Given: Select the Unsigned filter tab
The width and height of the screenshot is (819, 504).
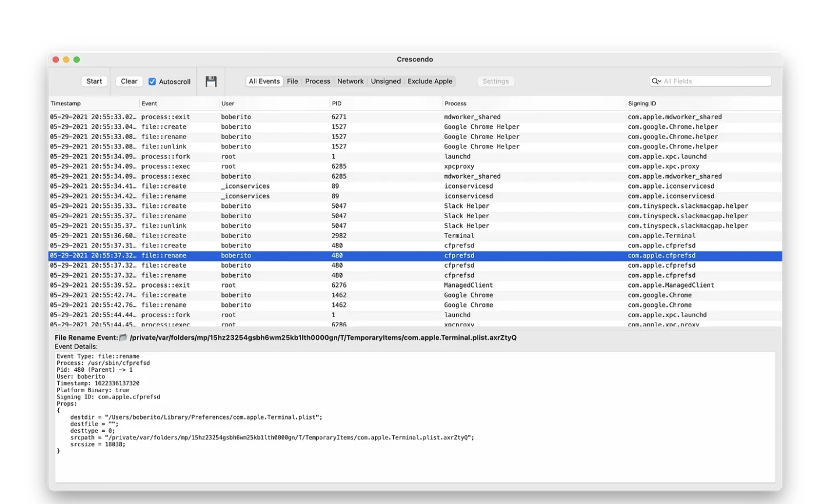Looking at the screenshot, I should click(x=386, y=81).
